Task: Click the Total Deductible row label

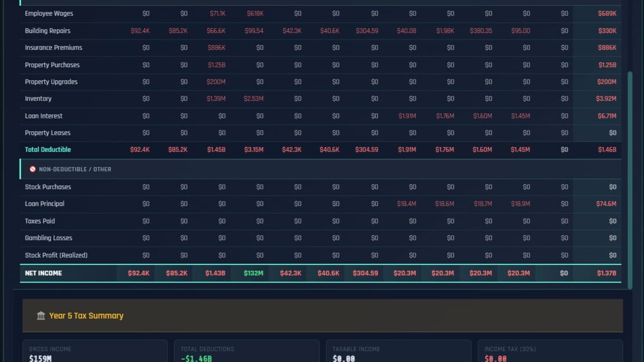Action: click(x=48, y=150)
